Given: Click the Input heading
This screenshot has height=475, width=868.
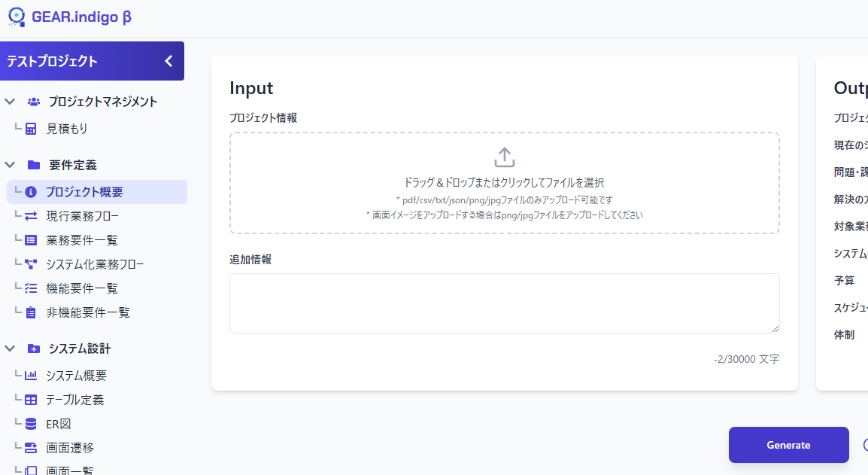Looking at the screenshot, I should point(251,88).
